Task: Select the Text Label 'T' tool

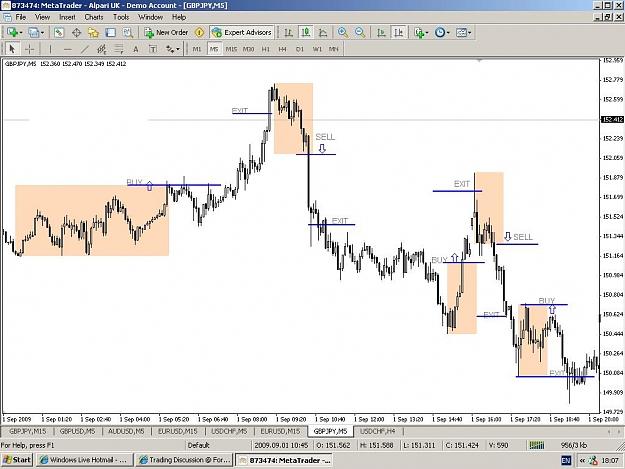Action: [153, 49]
